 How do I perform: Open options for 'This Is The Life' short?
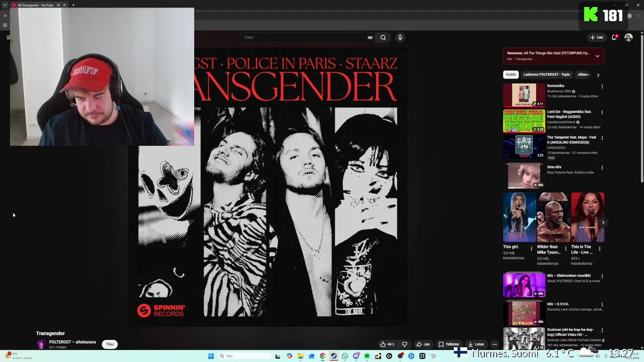pos(599,248)
